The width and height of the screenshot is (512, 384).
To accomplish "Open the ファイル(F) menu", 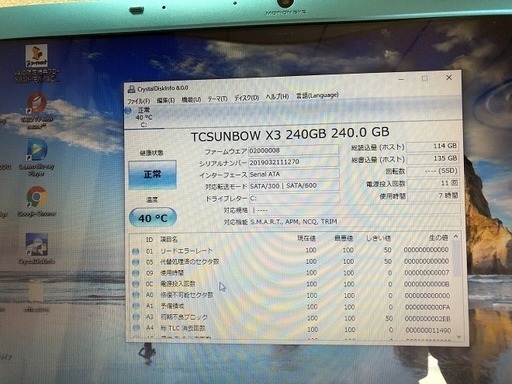I will [x=139, y=101].
